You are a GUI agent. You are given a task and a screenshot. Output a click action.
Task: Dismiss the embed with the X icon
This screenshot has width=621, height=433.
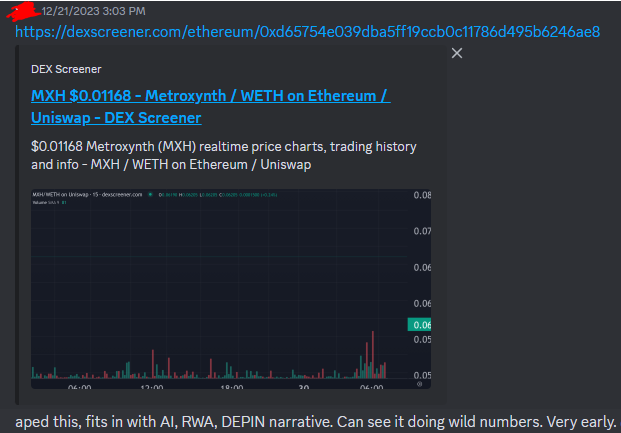(x=457, y=53)
